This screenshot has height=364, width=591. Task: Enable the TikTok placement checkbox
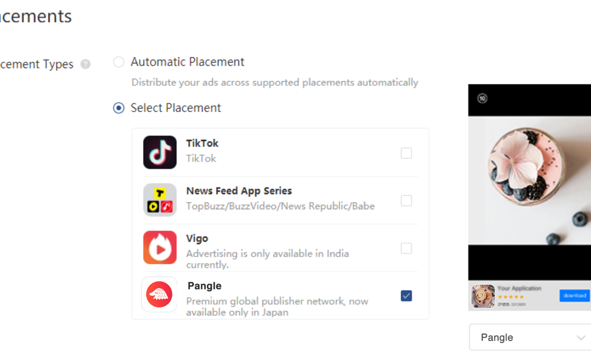click(x=406, y=153)
